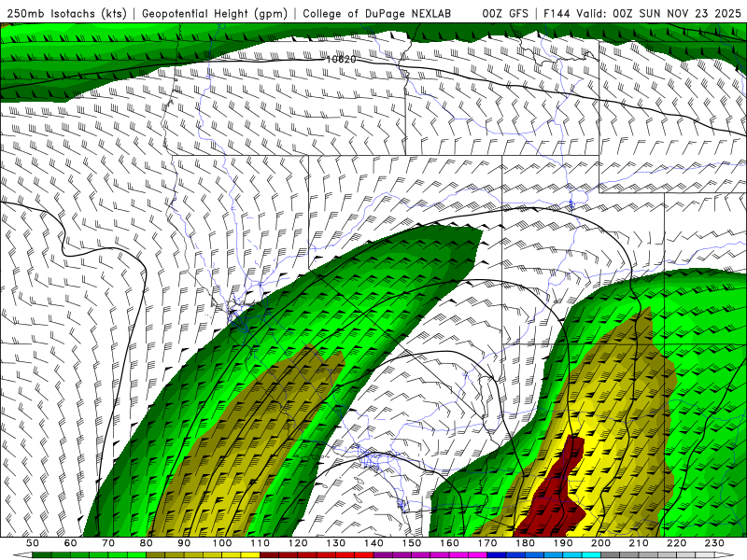Image resolution: width=747 pixels, height=560 pixels.
Task: Select the bright magenta swatch for 160-170 kts
Action: pyautogui.click(x=478, y=555)
